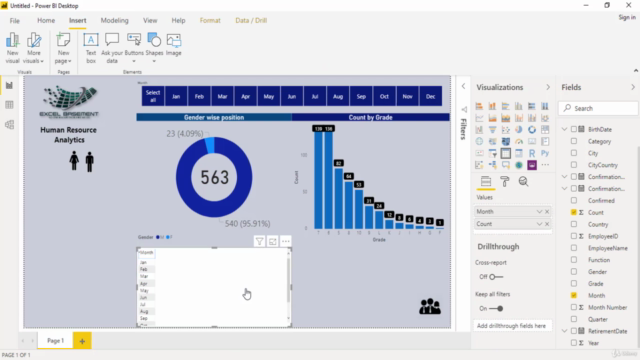Open the File menu

15,20
